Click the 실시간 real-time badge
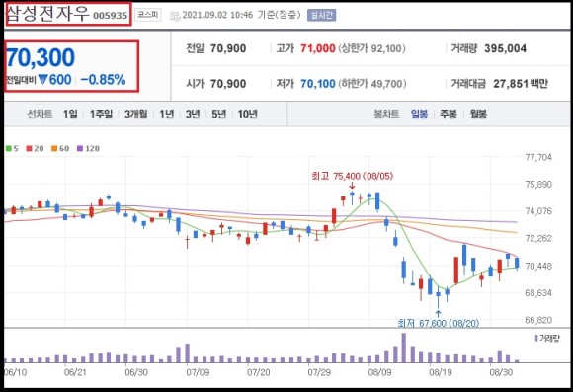This screenshot has height=392, width=573. [x=322, y=15]
